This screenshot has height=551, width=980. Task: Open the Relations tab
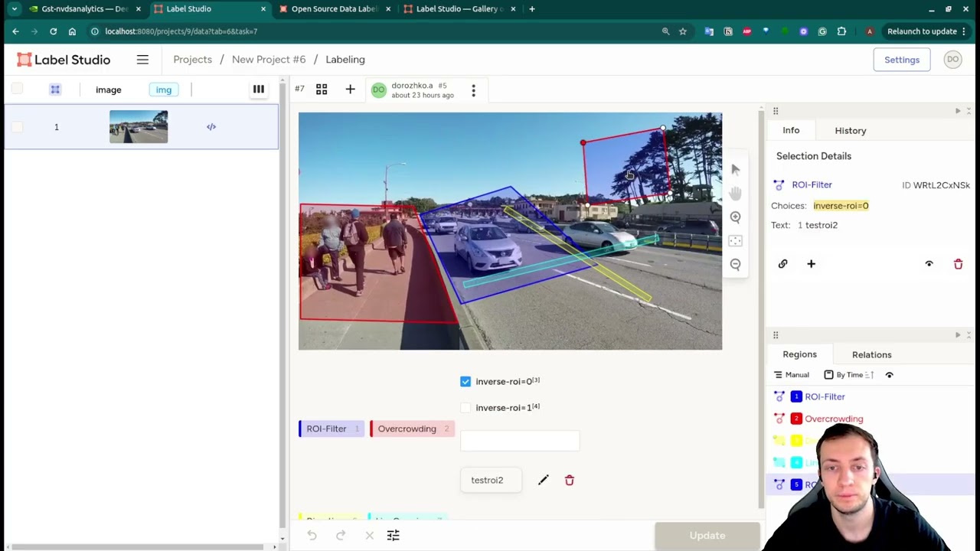[x=871, y=354]
